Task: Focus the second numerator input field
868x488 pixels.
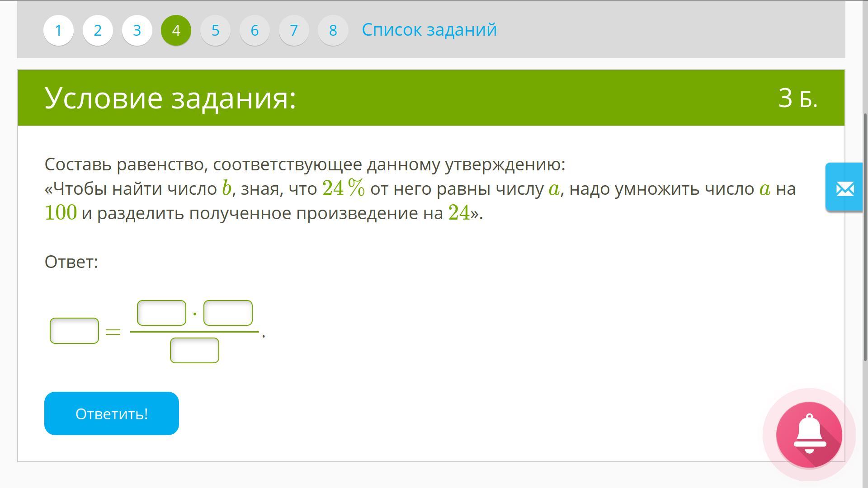Action: (228, 313)
